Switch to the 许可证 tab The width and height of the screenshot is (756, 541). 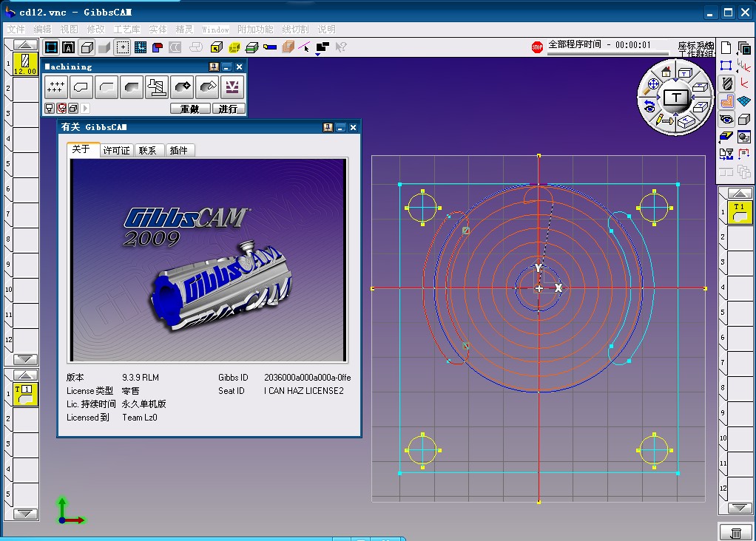[116, 150]
